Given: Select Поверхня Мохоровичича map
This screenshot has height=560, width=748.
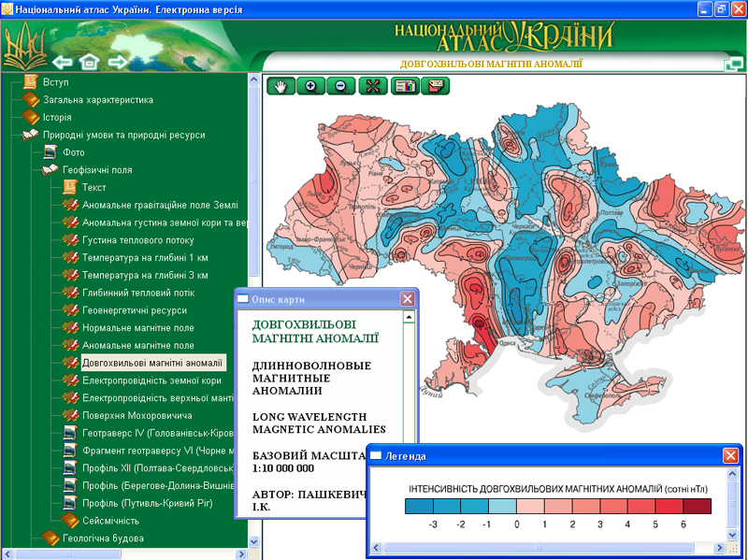Looking at the screenshot, I should pos(137,415).
